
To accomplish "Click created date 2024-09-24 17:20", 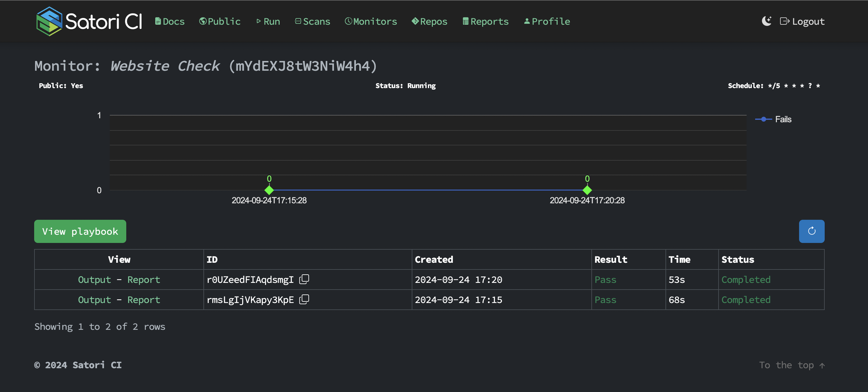I will pos(458,280).
